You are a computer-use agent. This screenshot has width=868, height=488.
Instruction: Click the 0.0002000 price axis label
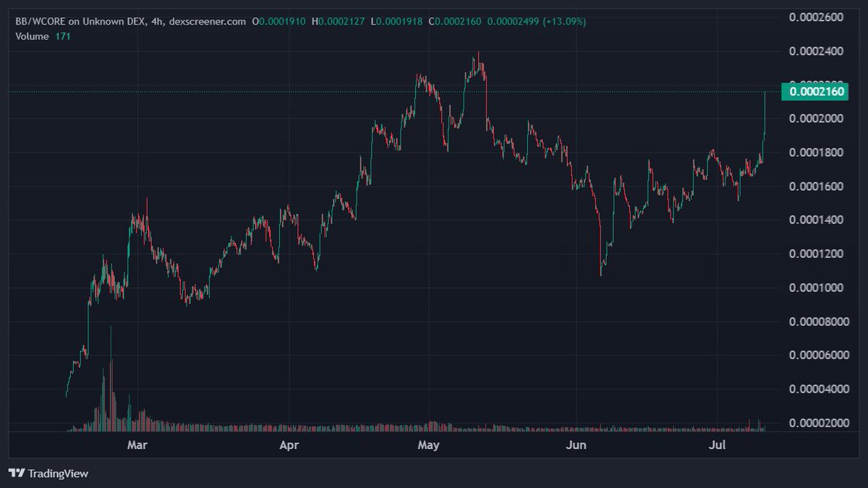click(817, 119)
